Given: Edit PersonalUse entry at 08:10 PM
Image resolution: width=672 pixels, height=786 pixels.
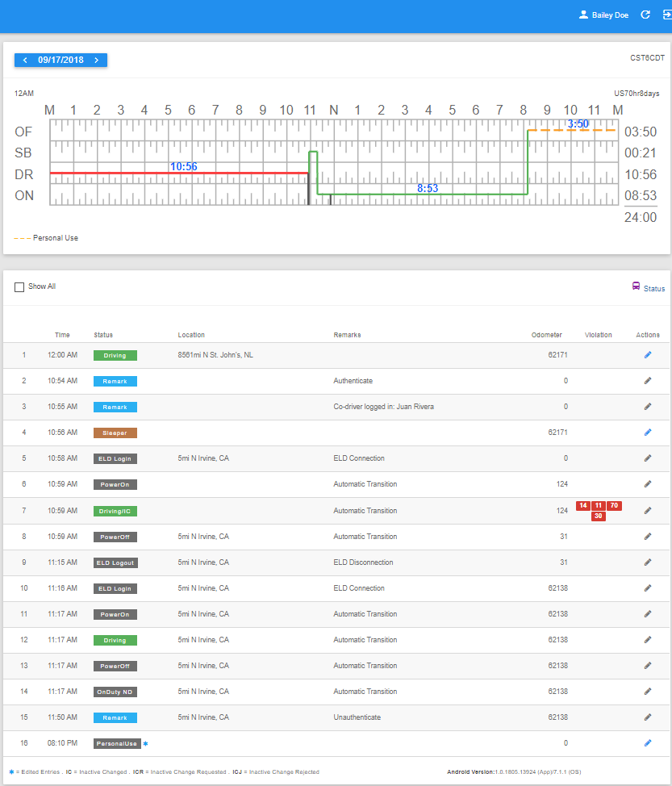Looking at the screenshot, I should click(648, 743).
